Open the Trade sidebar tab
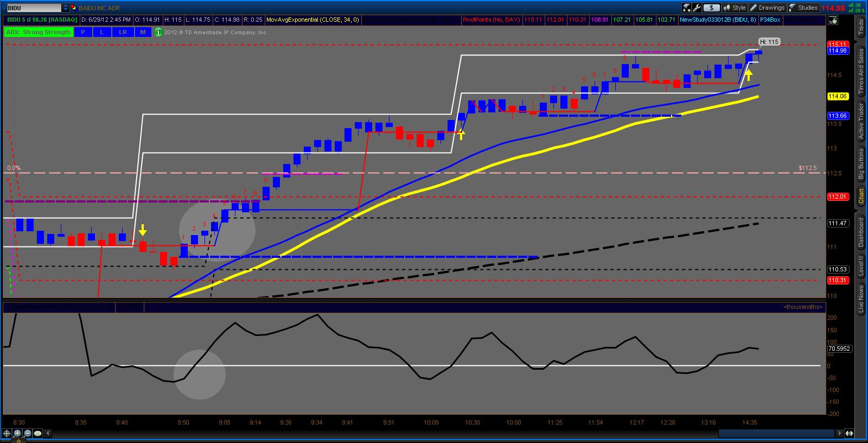The image size is (868, 443). click(x=861, y=26)
